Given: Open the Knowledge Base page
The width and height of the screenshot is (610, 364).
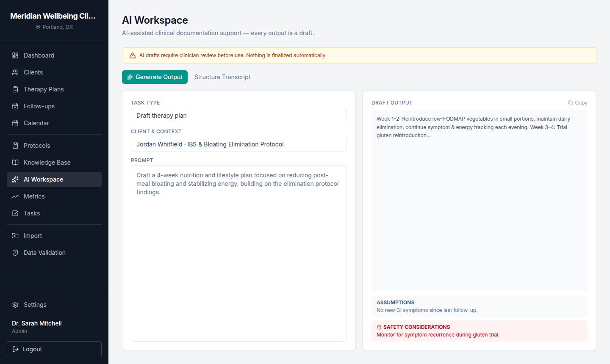Looking at the screenshot, I should click(54, 163).
